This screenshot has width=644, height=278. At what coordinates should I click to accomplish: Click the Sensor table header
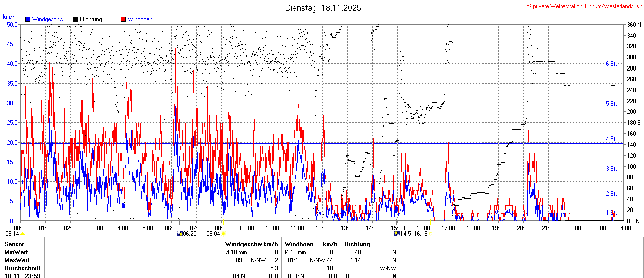(14, 244)
